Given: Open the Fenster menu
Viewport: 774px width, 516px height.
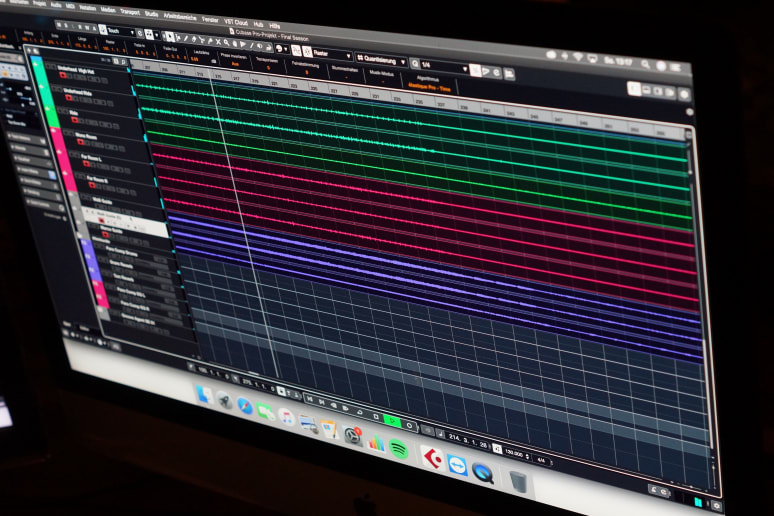Looking at the screenshot, I should tap(210, 20).
